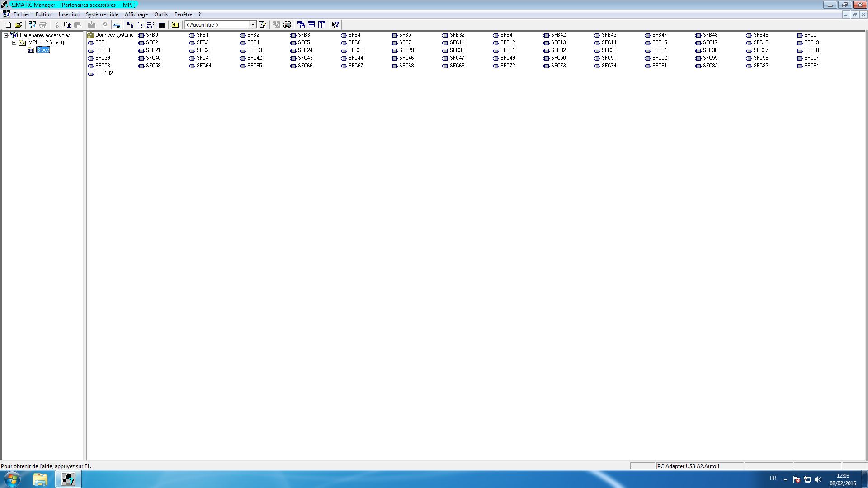
Task: Click the filter edit funnel icon
Action: (x=263, y=25)
